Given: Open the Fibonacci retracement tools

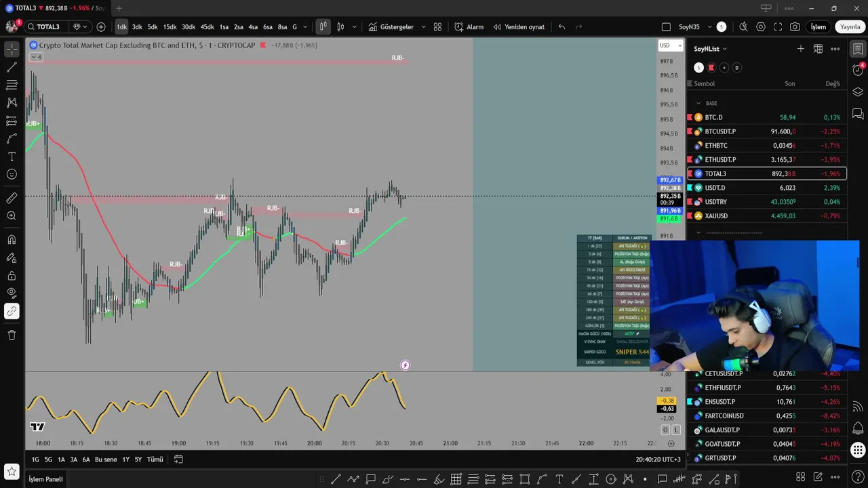Looking at the screenshot, I should point(12,85).
